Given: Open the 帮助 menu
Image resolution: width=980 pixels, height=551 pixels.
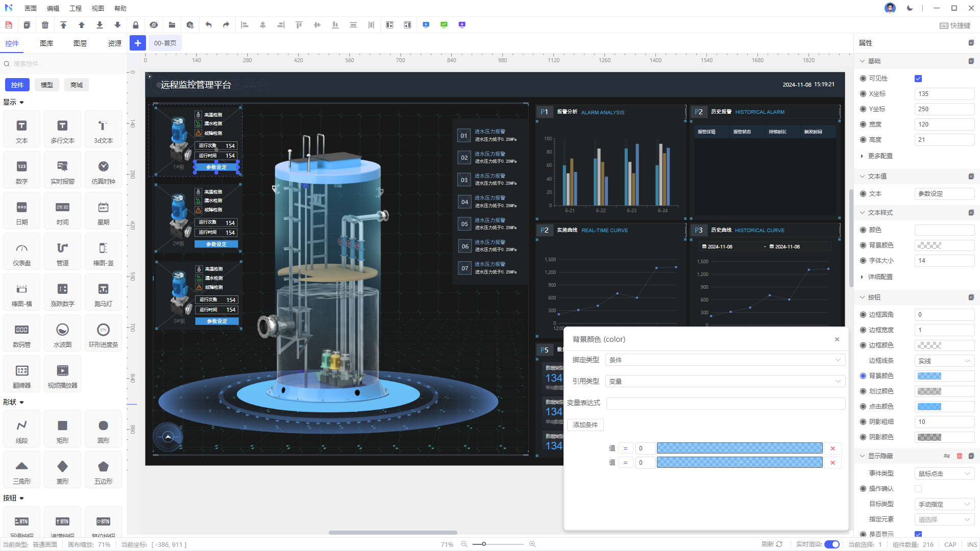Looking at the screenshot, I should [120, 9].
